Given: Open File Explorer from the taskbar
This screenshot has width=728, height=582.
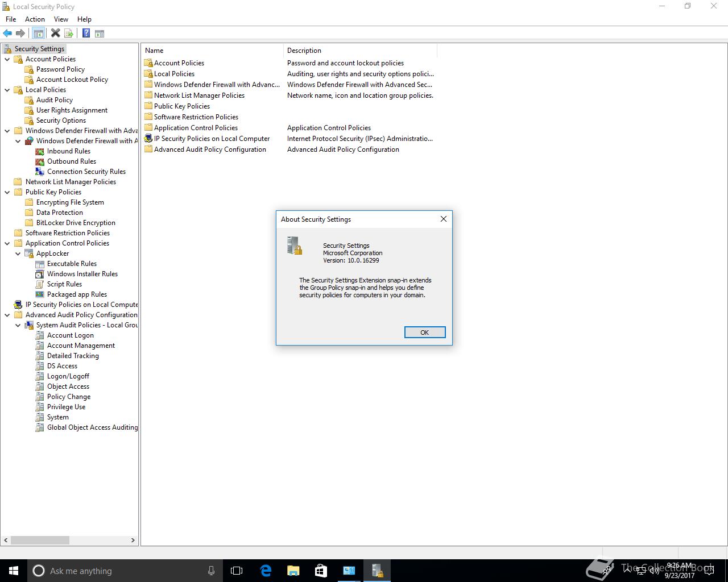Looking at the screenshot, I should click(293, 571).
